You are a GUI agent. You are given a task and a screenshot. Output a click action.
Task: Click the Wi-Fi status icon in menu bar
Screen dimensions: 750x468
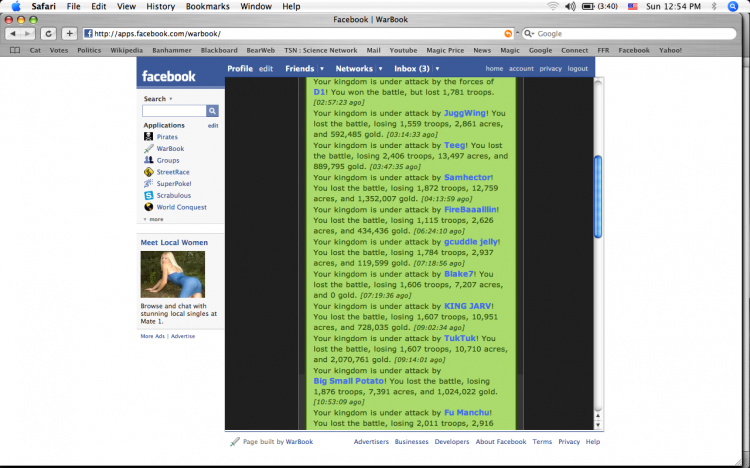point(553,6)
